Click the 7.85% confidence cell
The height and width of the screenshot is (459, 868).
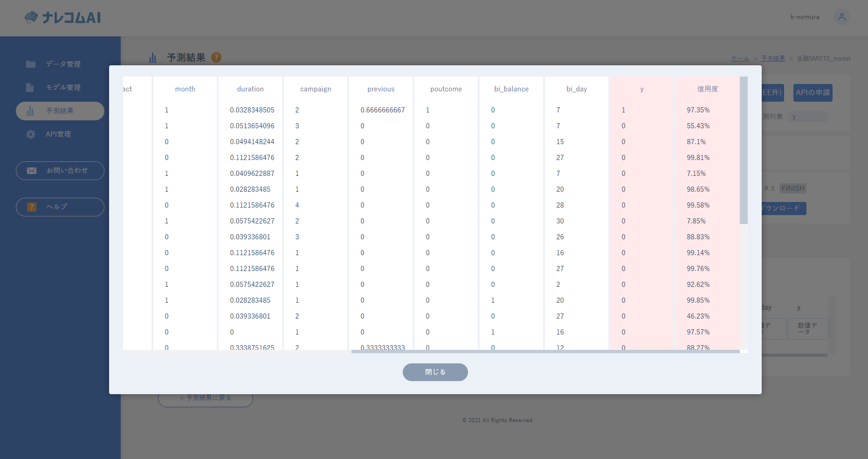[696, 221]
